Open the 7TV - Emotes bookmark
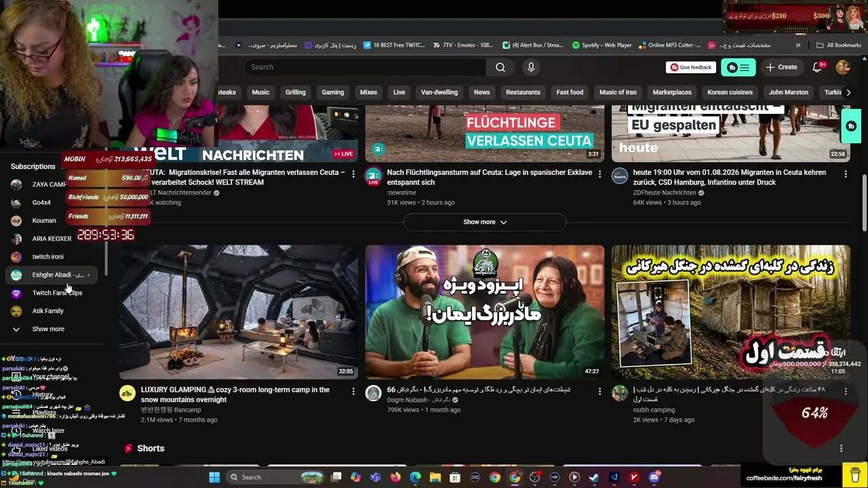The width and height of the screenshot is (868, 488). 462,45
